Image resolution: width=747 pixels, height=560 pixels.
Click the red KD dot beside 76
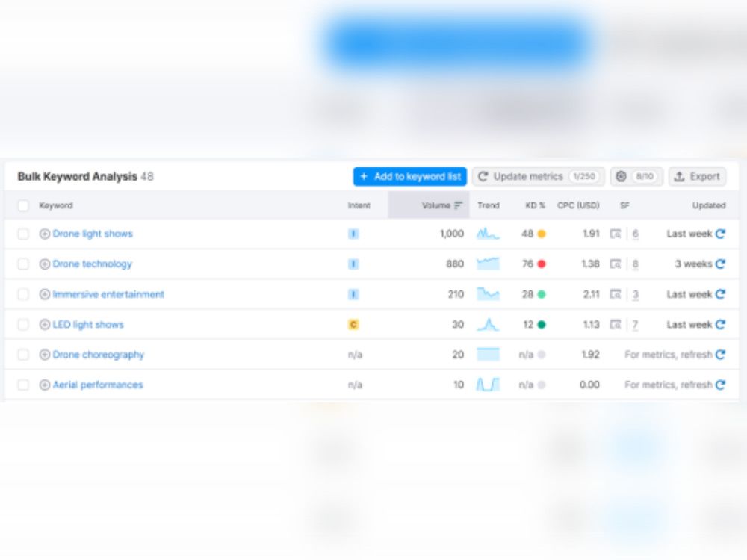(x=541, y=264)
